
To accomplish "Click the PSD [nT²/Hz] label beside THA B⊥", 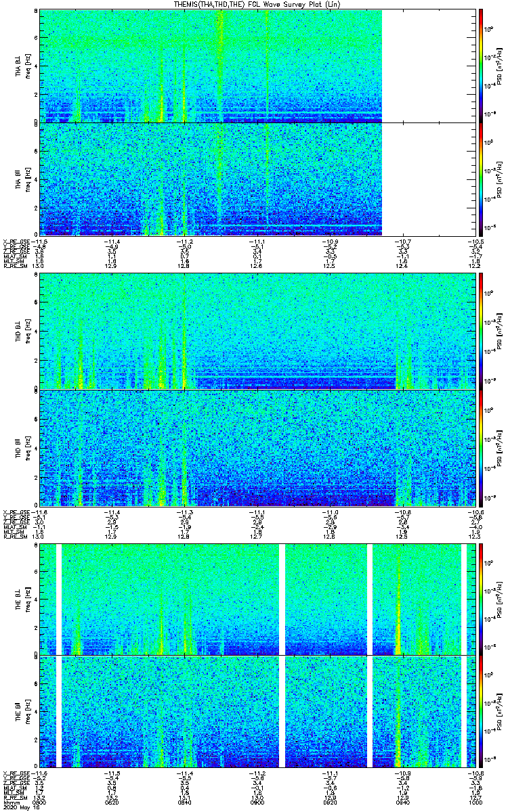I will [500, 66].
